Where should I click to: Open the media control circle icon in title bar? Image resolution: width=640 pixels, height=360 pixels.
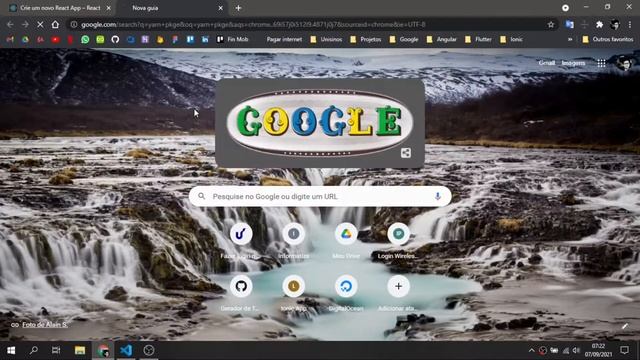click(565, 8)
